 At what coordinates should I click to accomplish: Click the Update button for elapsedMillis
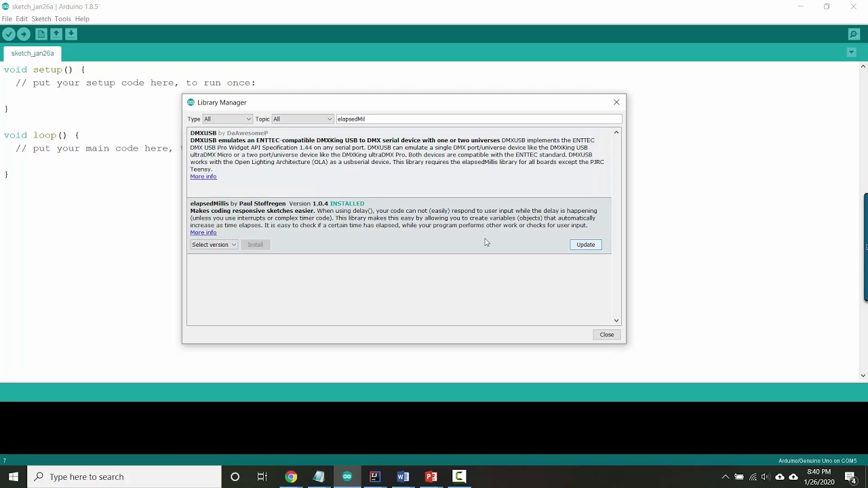[586, 245]
